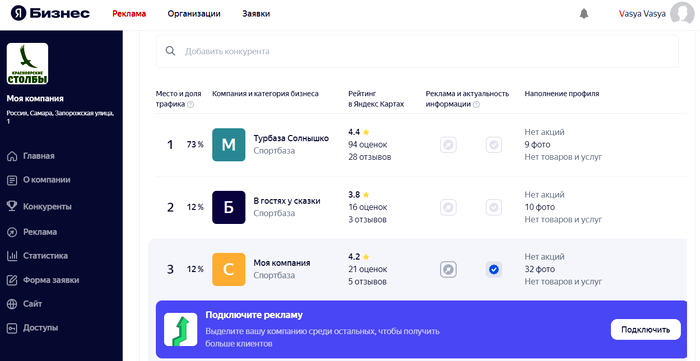Image resolution: width=700 pixels, height=361 pixels.
Task: Select the Конкуренты trophy icon
Action: (x=12, y=206)
